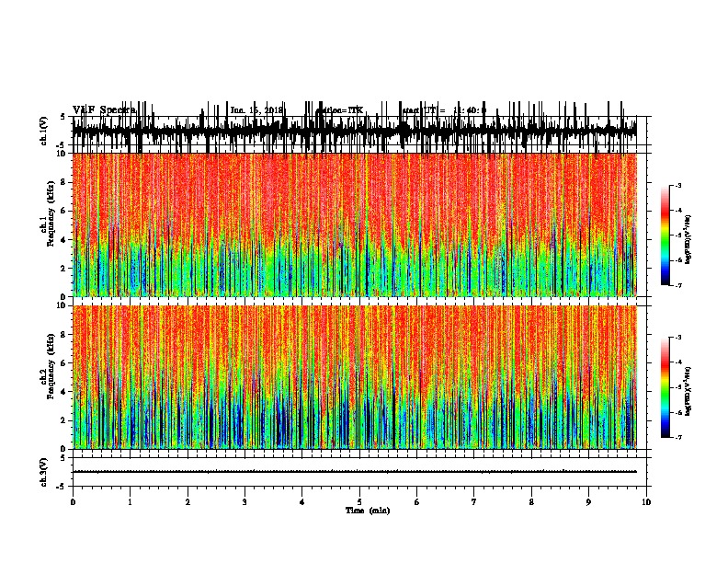
Task: Click the start UT time label
Action: coord(444,110)
